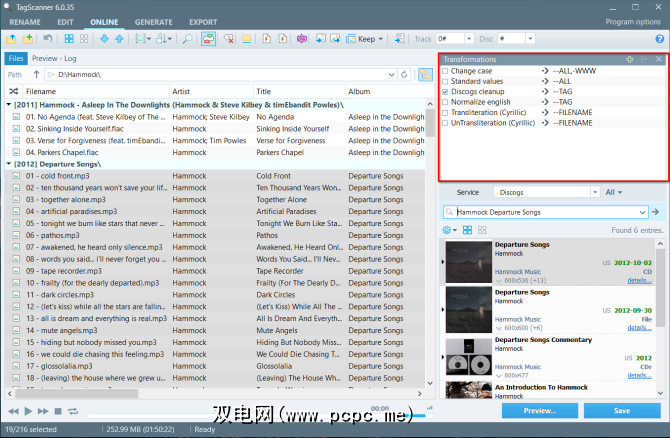Switch to the EXPORT tab
670x438 pixels.
pyautogui.click(x=203, y=22)
